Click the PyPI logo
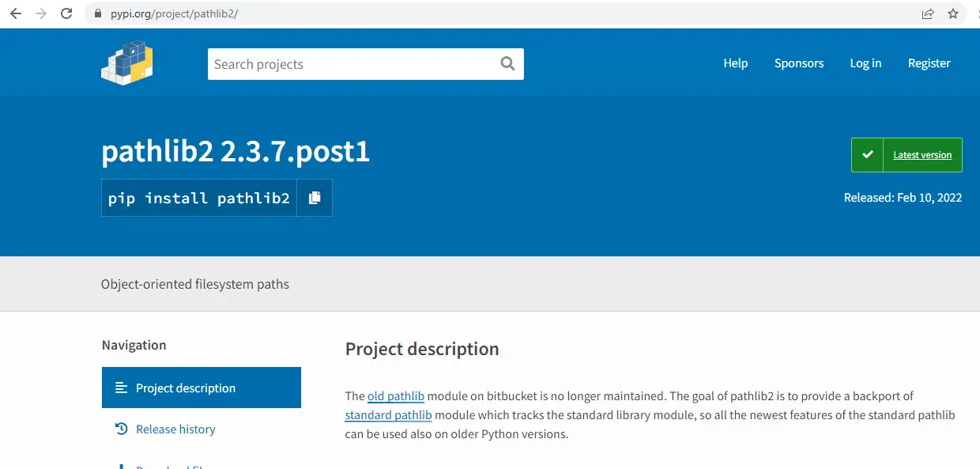 pyautogui.click(x=127, y=62)
